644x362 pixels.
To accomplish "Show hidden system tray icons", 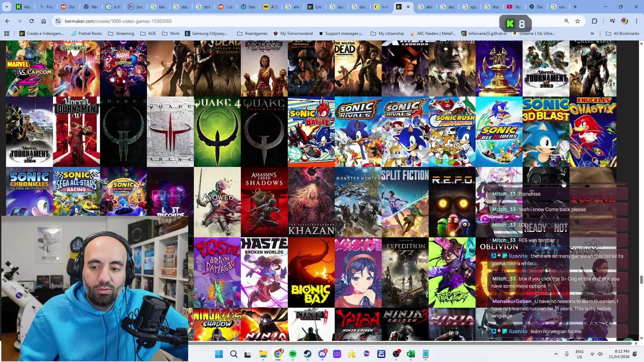I will point(556,354).
